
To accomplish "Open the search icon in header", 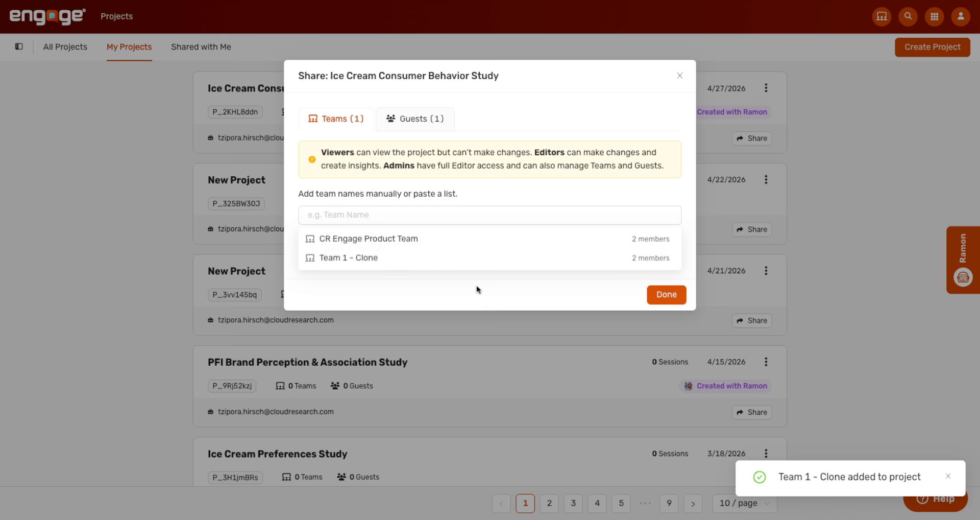I will (908, 16).
